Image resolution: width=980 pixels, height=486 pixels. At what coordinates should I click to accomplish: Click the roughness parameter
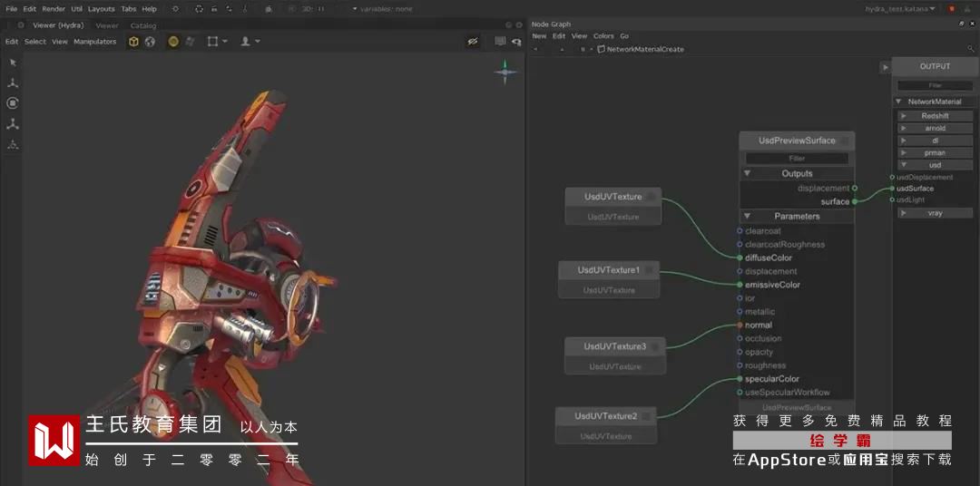tap(766, 365)
